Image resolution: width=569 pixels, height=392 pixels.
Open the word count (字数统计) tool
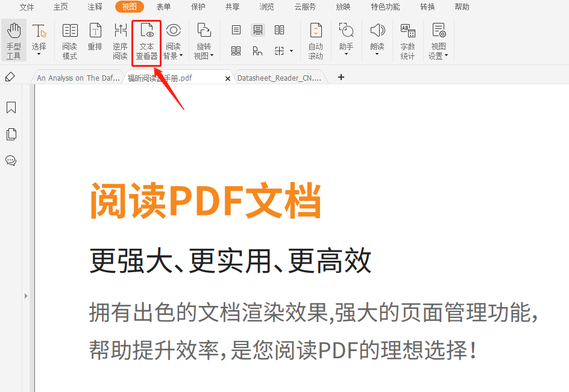[407, 39]
